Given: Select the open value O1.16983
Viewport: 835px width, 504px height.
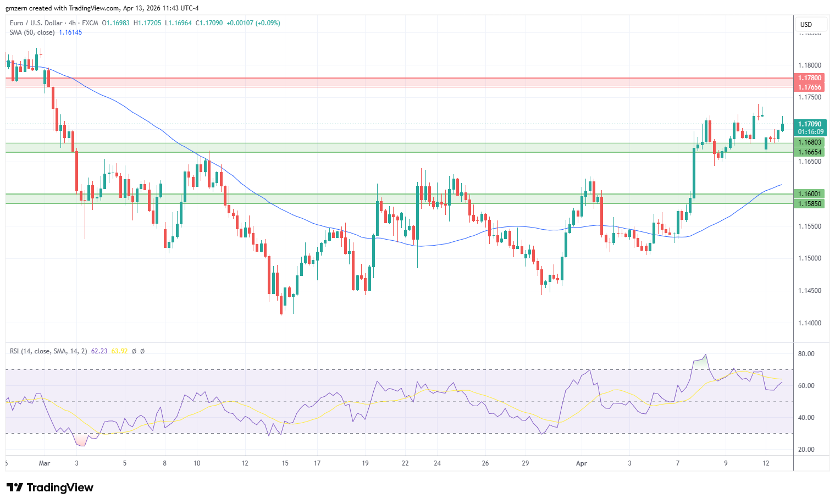Looking at the screenshot, I should click(x=116, y=23).
